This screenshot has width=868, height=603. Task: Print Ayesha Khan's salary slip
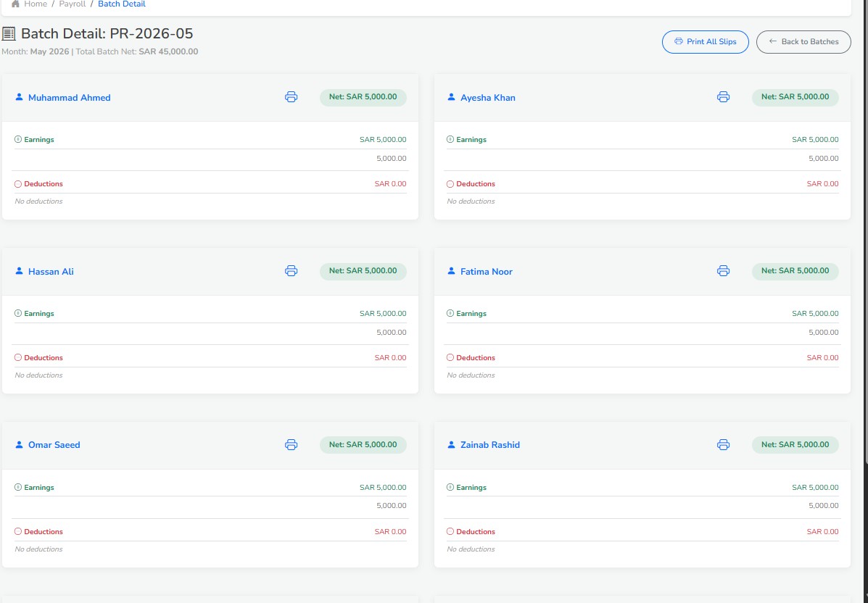click(x=723, y=97)
